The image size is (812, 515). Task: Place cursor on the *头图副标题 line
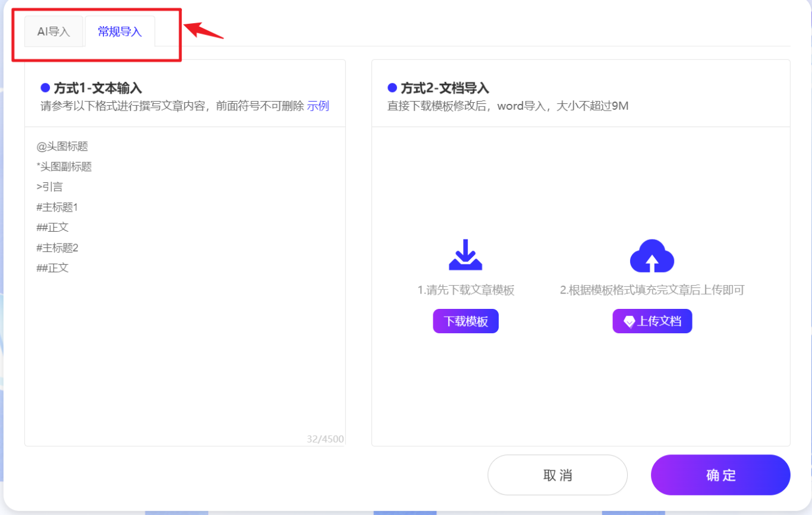pyautogui.click(x=64, y=167)
